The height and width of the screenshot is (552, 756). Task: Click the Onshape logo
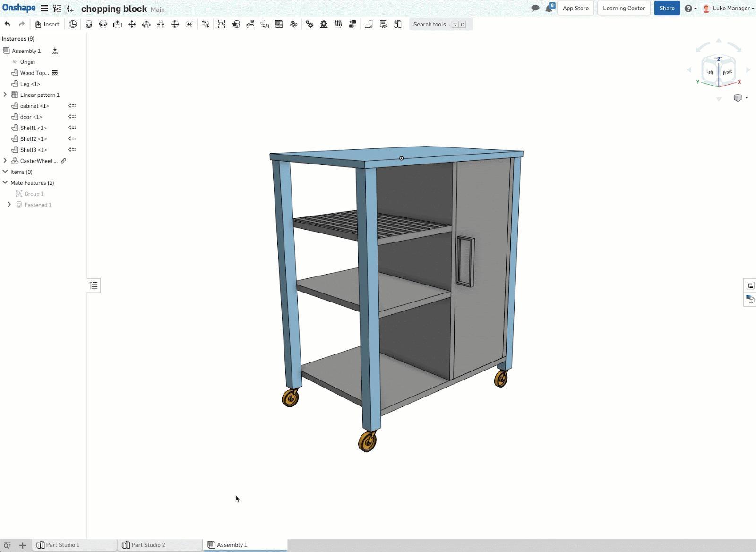[18, 8]
